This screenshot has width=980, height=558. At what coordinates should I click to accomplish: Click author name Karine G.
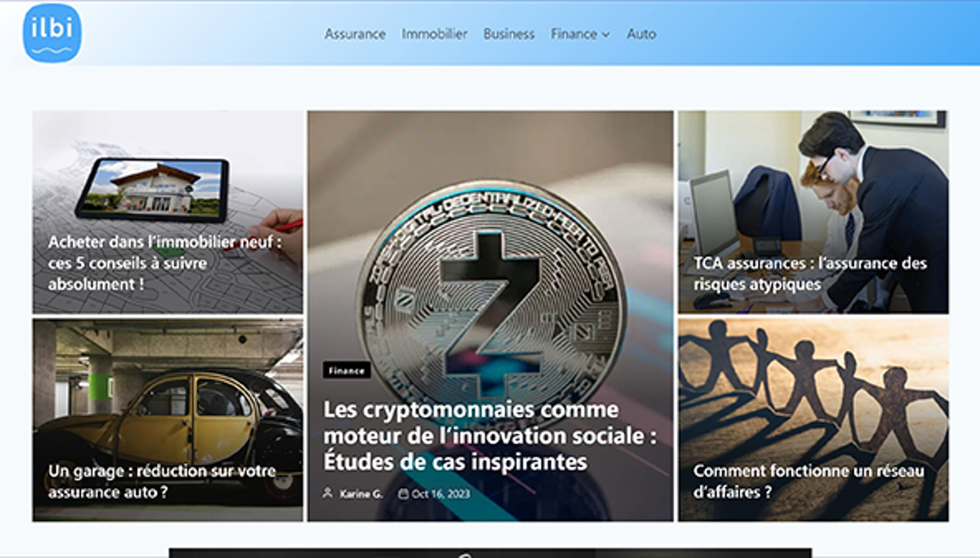pos(361,494)
